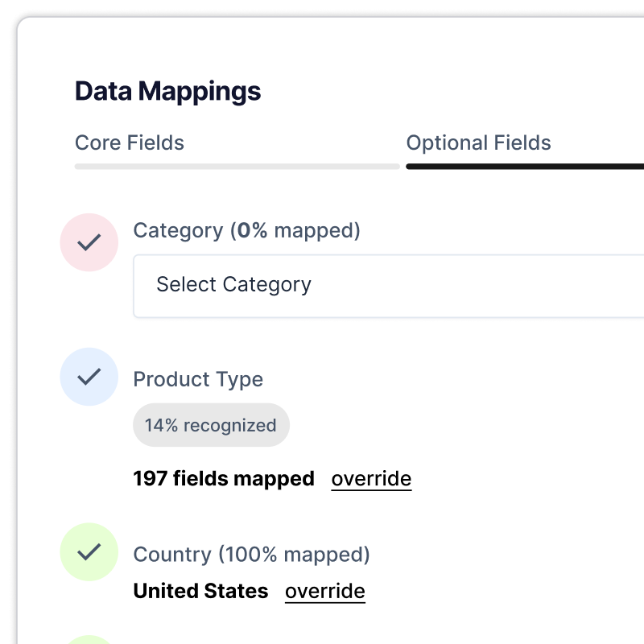Click the Product Type label
Image resolution: width=644 pixels, height=644 pixels.
click(x=198, y=379)
